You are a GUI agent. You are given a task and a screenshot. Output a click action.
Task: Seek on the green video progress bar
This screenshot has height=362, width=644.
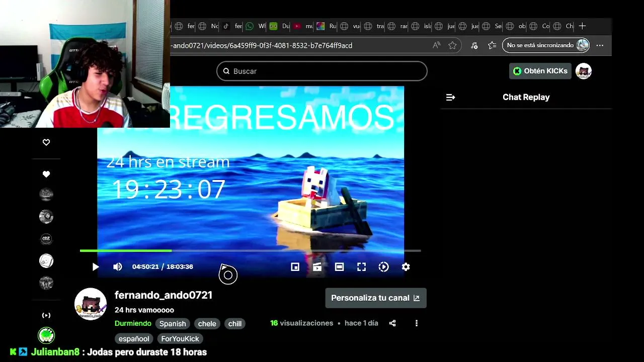click(250, 250)
